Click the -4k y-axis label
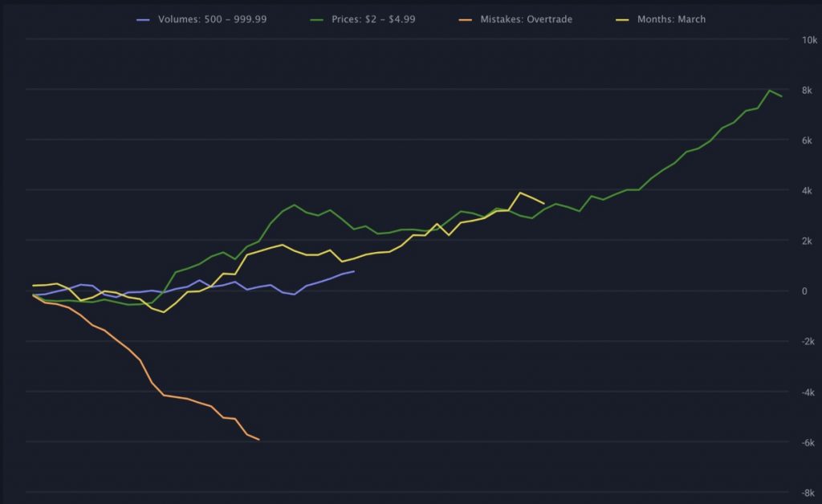Viewport: 822px width, 504px height. tap(808, 392)
